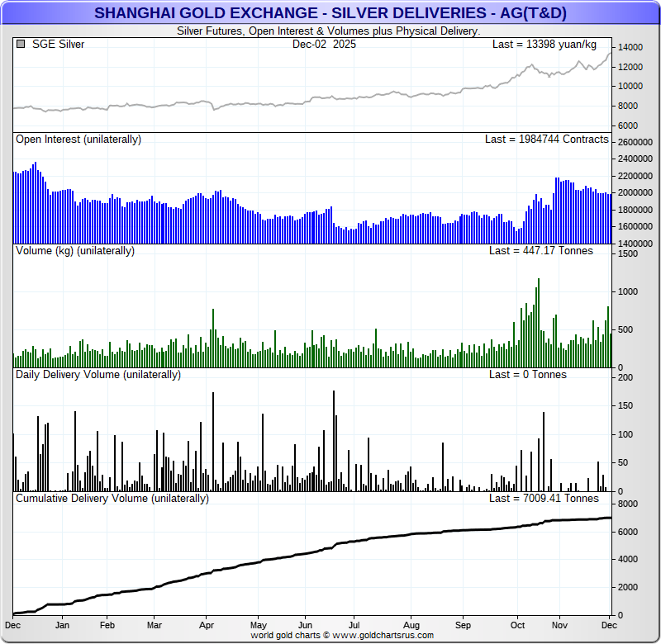The image size is (661, 644).
Task: Click the Silver Futures subtitle text
Action: click(x=329, y=31)
